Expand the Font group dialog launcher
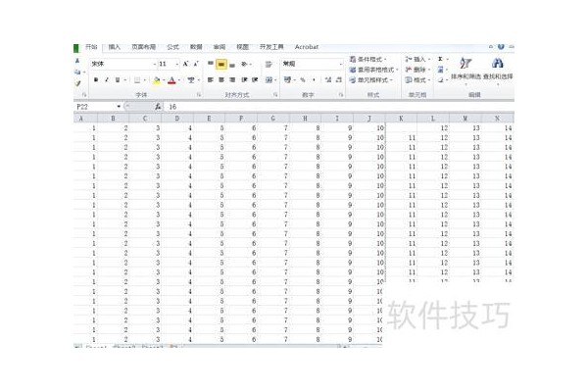This screenshot has width=588, height=392. click(x=199, y=95)
